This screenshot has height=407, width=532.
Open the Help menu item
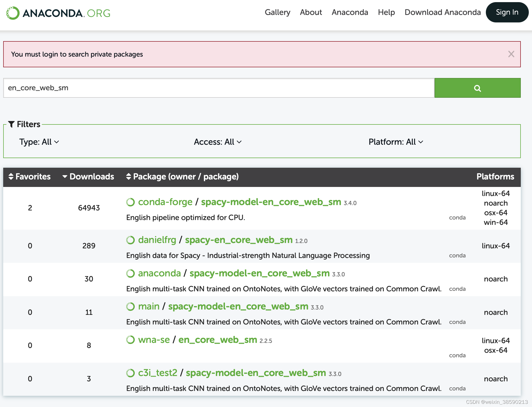click(x=386, y=12)
